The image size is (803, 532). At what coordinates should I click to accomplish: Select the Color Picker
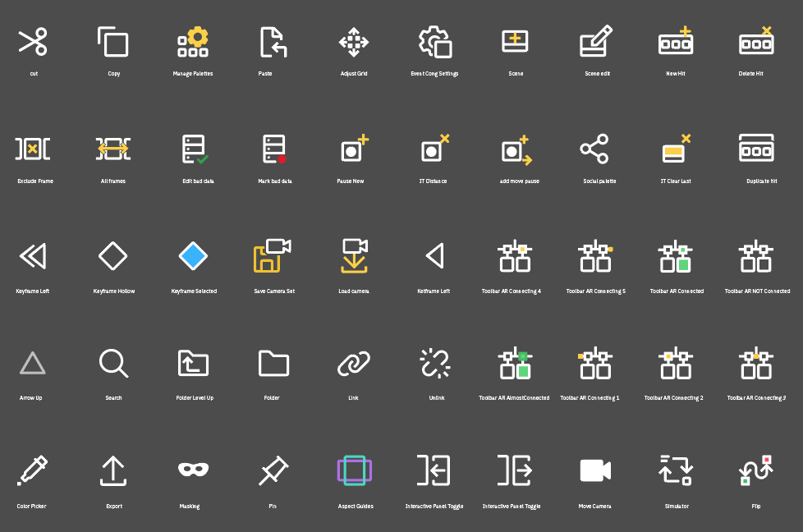pos(33,470)
